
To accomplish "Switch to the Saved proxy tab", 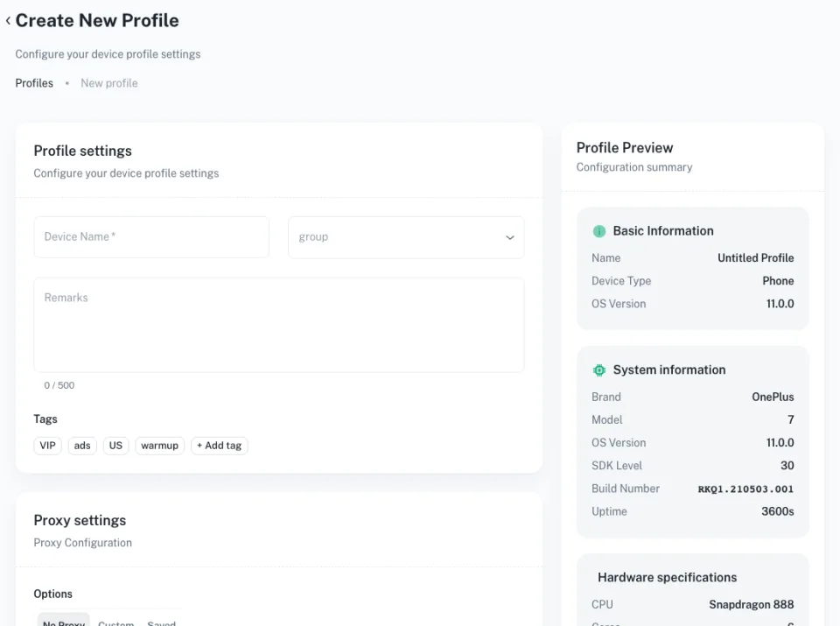I will [161, 622].
